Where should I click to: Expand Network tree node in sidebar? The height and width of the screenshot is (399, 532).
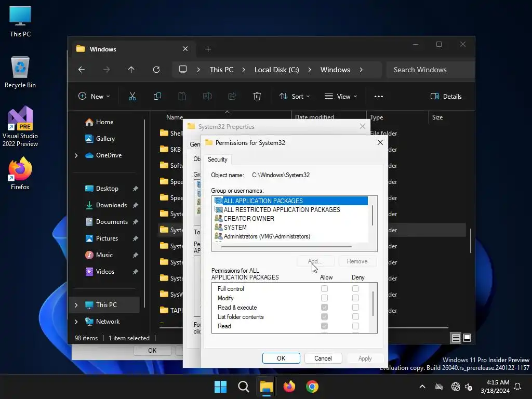click(76, 322)
